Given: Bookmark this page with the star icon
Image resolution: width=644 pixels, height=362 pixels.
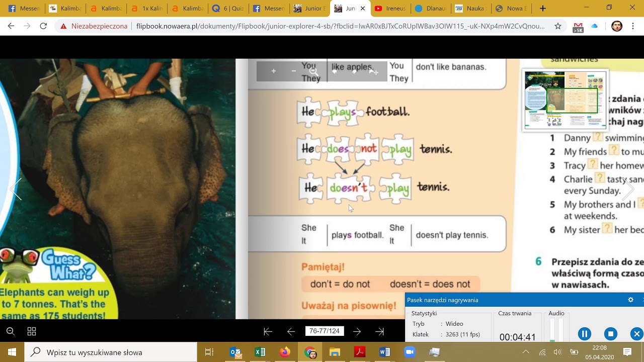Looking at the screenshot, I should 557,26.
